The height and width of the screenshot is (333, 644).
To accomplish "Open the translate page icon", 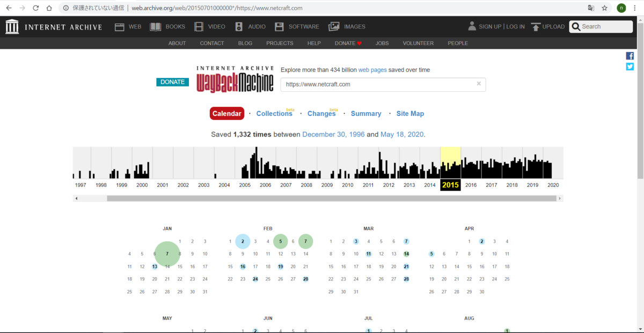I will click(x=591, y=8).
